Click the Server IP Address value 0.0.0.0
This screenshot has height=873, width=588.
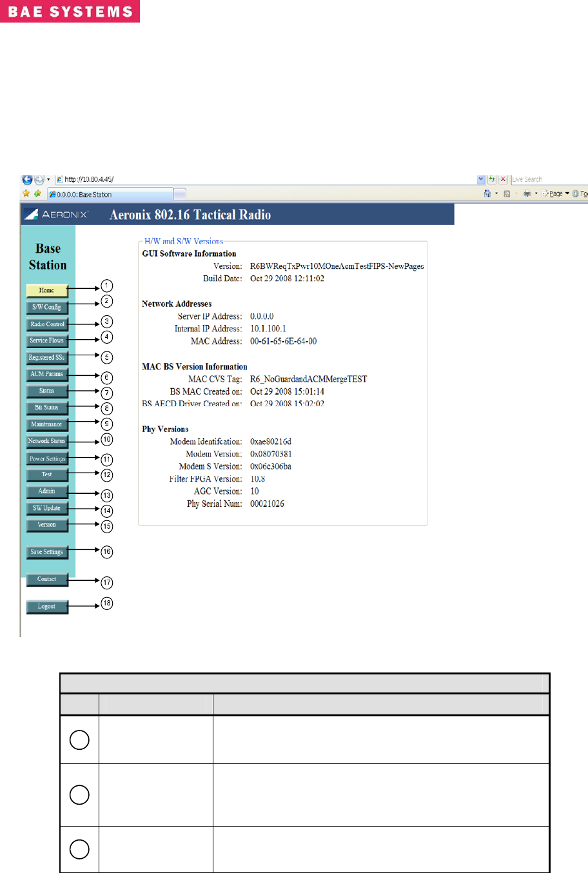click(262, 317)
